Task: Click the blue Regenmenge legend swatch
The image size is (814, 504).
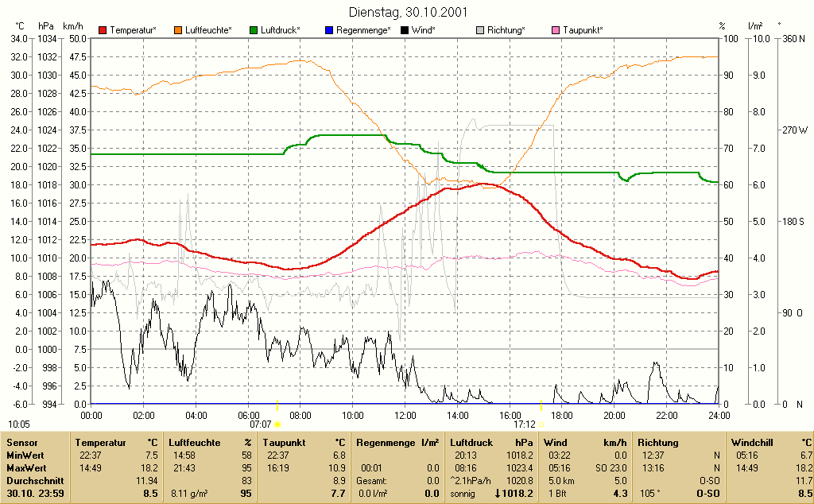Action: 328,31
